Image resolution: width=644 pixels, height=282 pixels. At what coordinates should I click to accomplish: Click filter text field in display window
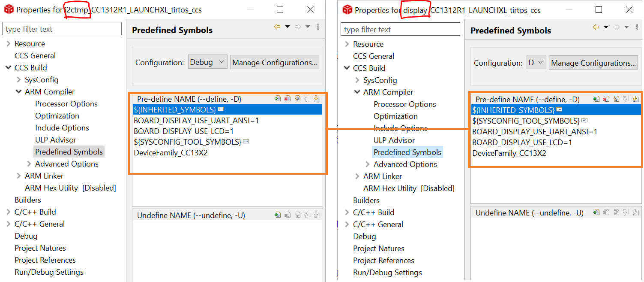400,29
